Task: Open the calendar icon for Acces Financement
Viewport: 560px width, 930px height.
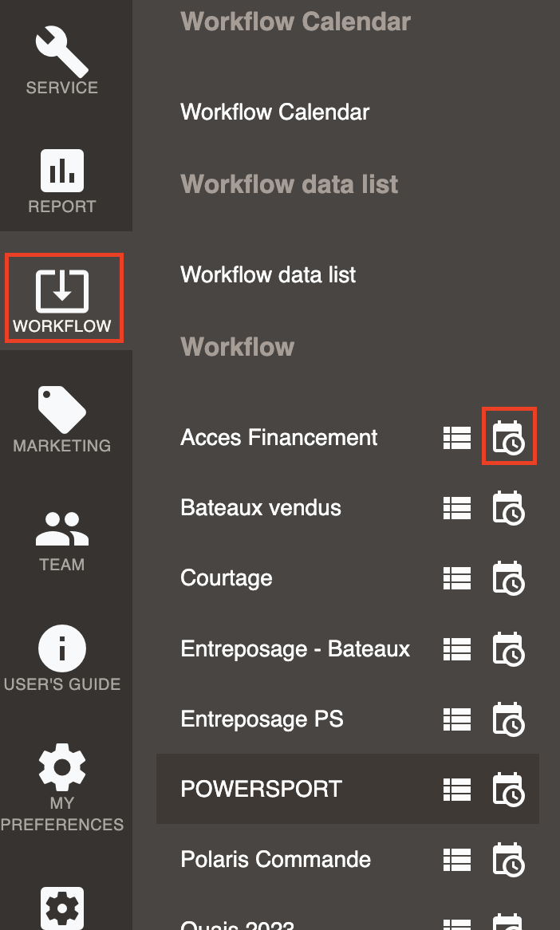Action: [x=509, y=436]
